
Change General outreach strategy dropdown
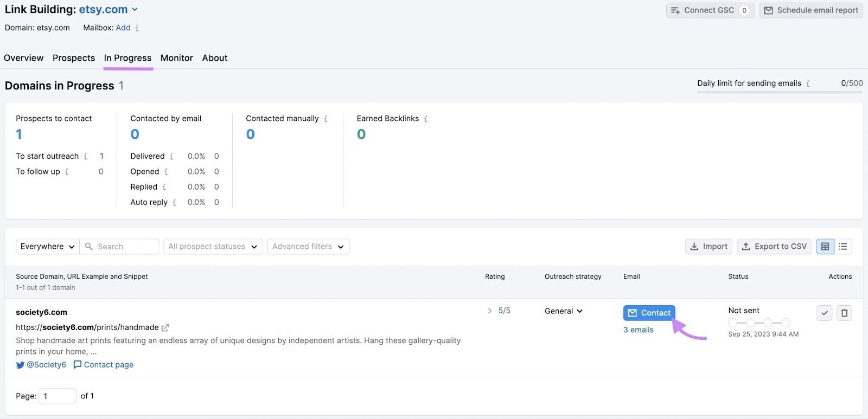click(x=564, y=311)
